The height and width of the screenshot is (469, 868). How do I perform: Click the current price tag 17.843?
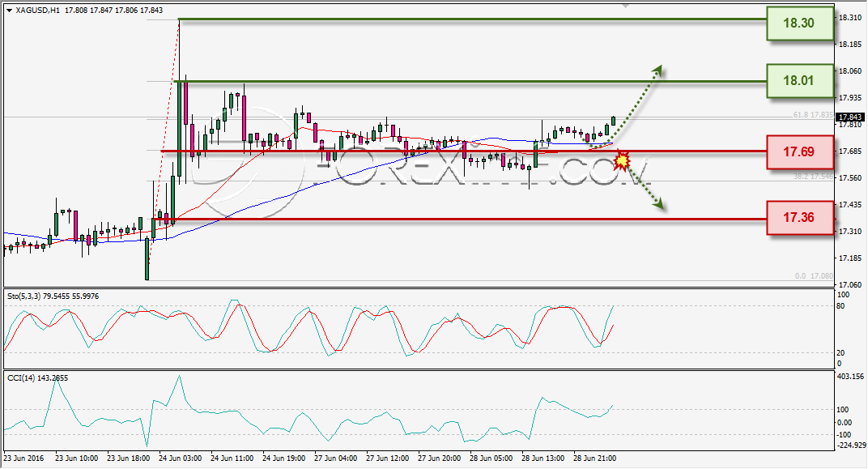[849, 117]
